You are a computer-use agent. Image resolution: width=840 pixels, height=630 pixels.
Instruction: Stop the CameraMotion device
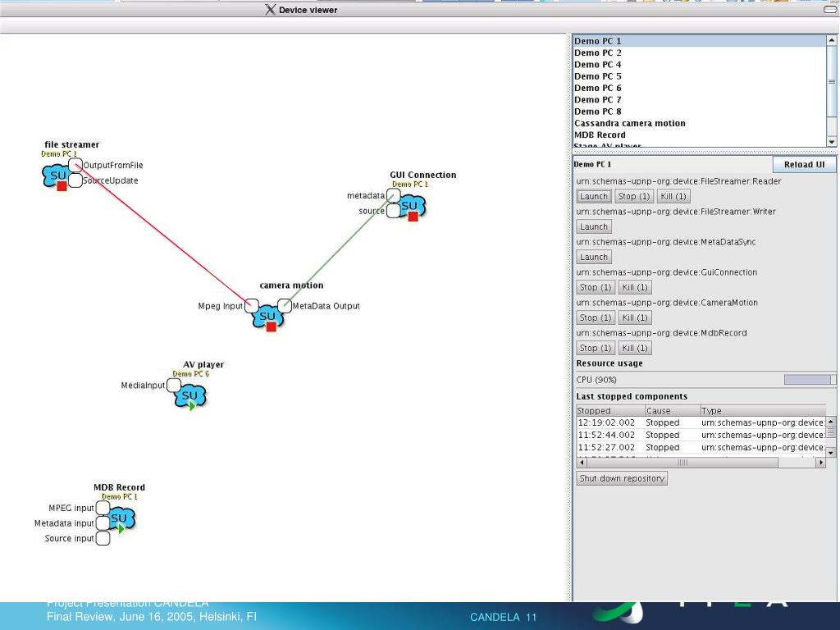point(596,317)
